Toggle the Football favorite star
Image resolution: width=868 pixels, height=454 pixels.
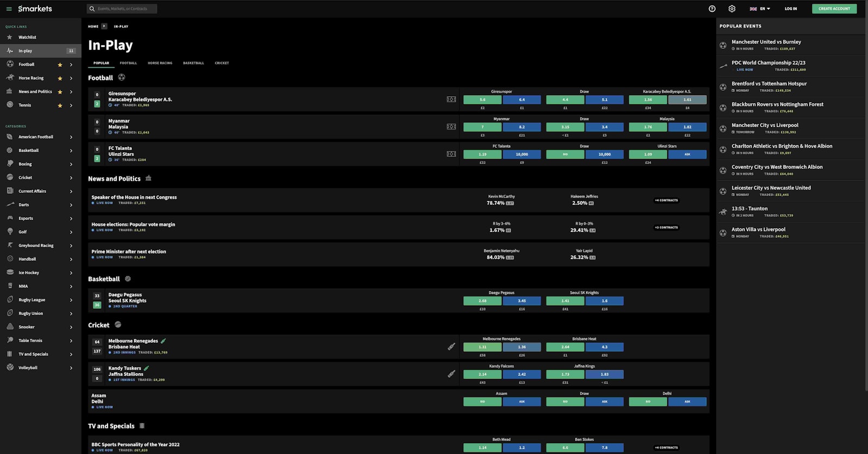point(60,65)
